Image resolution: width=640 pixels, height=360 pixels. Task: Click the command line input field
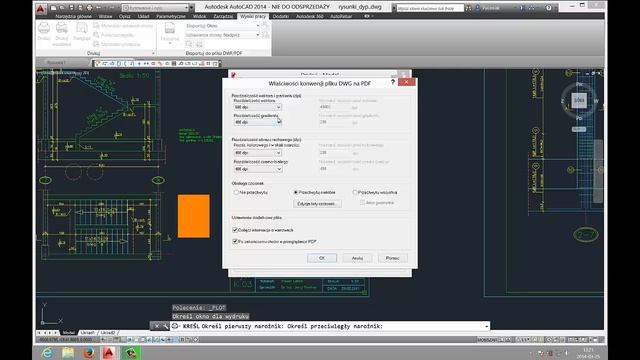[x=327, y=326]
